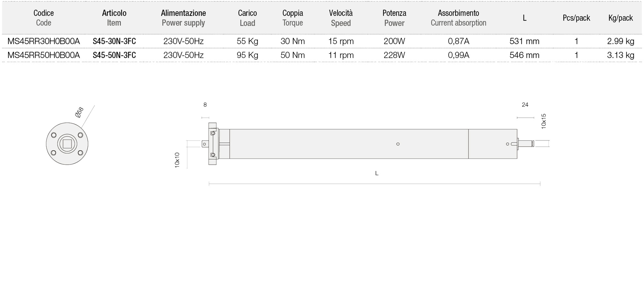This screenshot has width=644, height=283.
Task: Select the Codice column header
Action: (x=43, y=18)
